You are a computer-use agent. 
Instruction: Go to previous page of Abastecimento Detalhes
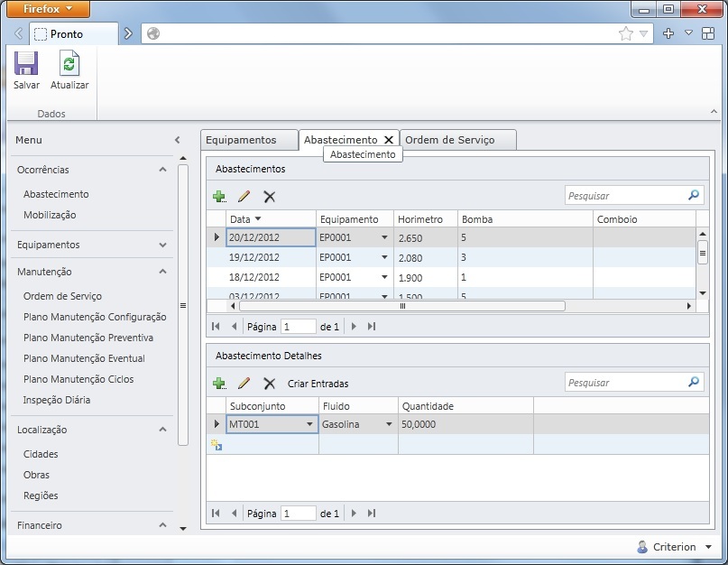pos(234,513)
